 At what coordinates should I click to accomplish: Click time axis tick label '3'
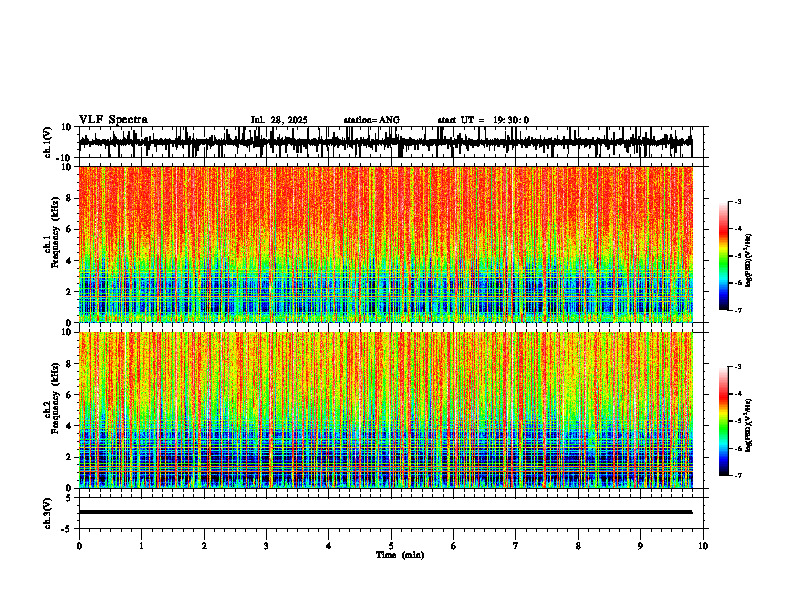click(x=266, y=546)
